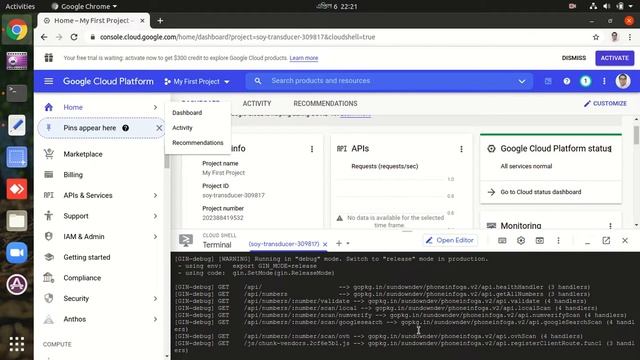
Task: Open Chrome profile avatar in toolbar
Action: [x=615, y=37]
